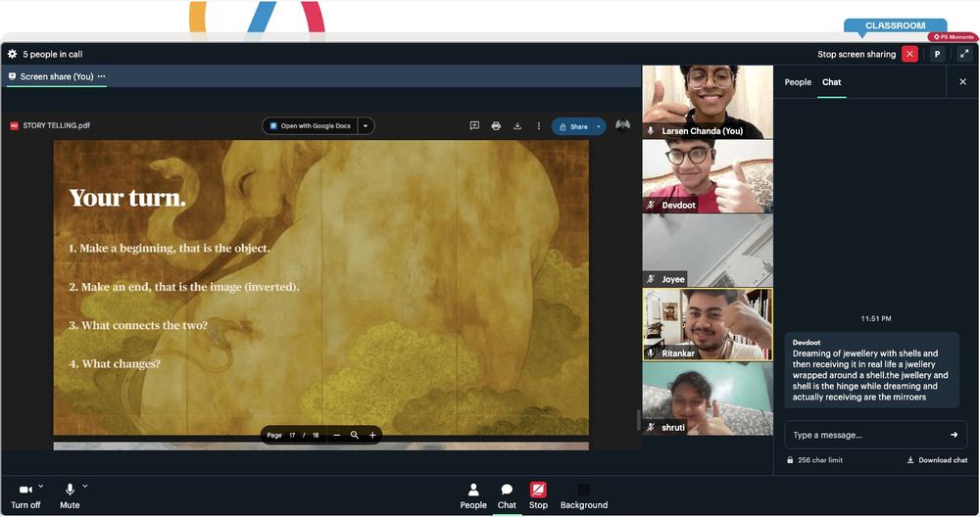
Task: Zoom out the PDF page
Action: click(x=337, y=435)
